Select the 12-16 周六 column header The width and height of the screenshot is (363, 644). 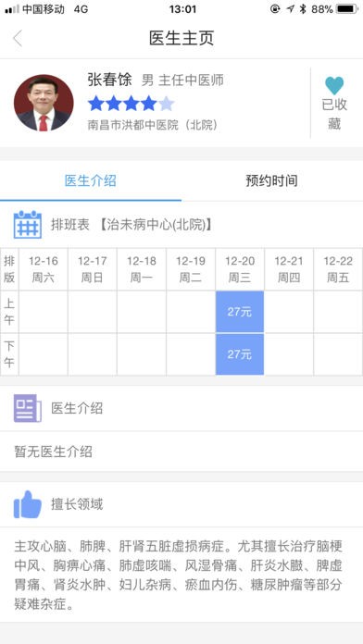[44, 269]
